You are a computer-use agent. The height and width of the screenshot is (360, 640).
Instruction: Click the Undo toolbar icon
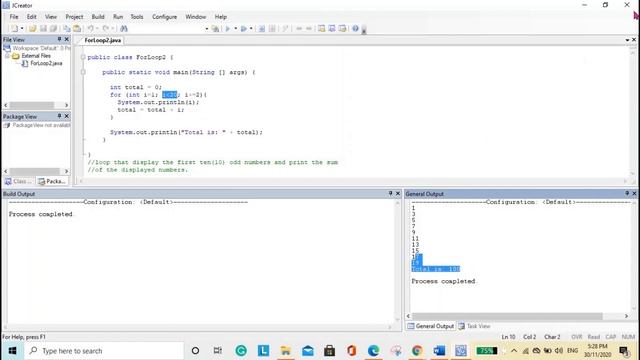(90, 29)
